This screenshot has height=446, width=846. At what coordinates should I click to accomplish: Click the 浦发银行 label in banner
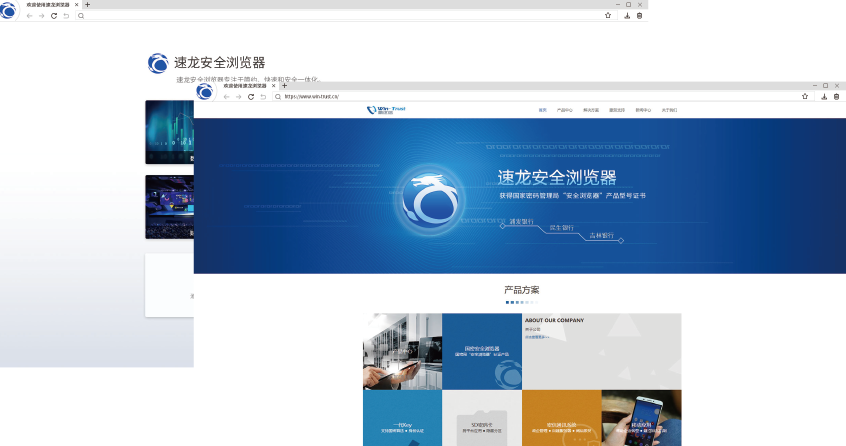(521, 222)
